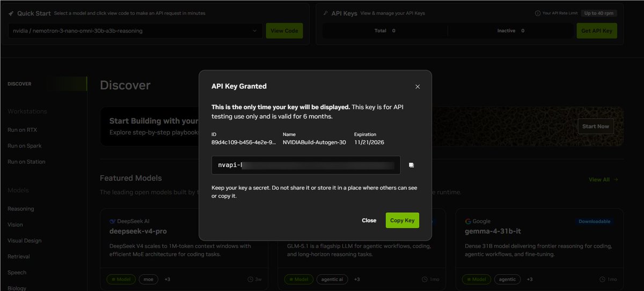
Task: Click the agentic ai tag
Action: 333,279
